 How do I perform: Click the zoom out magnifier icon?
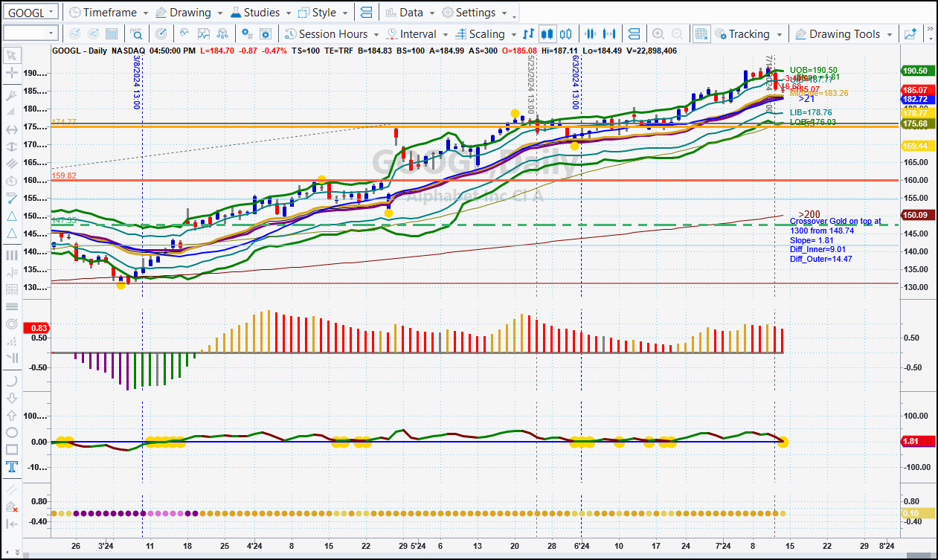pos(677,34)
